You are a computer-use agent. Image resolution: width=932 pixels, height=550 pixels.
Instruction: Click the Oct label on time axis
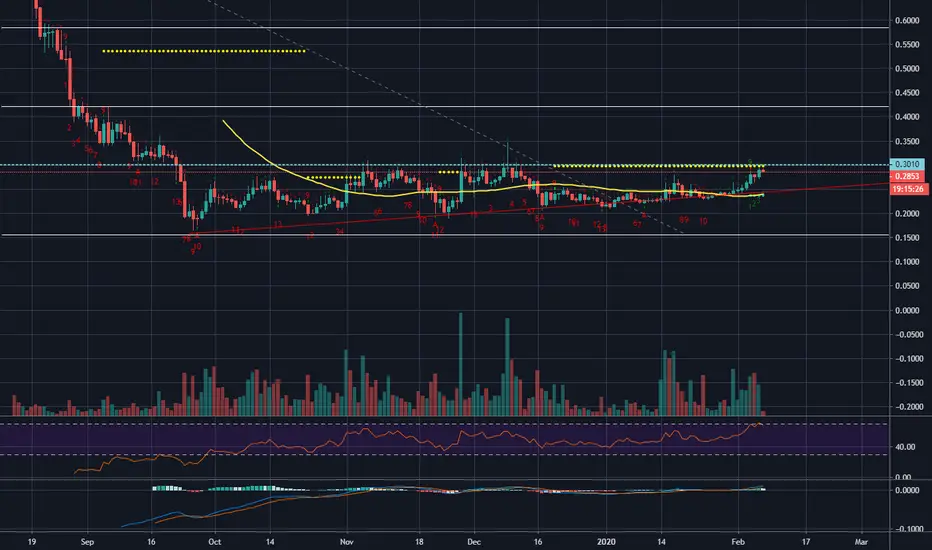(x=215, y=542)
